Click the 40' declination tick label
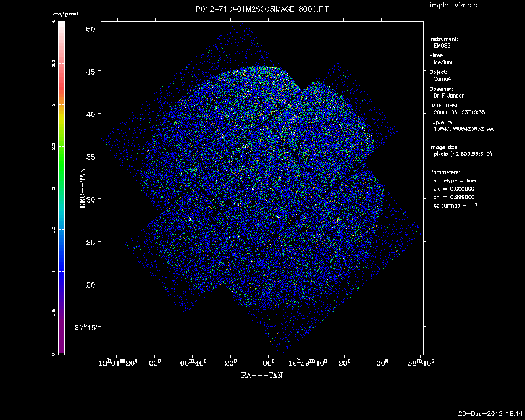The width and height of the screenshot is (525, 420). [x=91, y=114]
